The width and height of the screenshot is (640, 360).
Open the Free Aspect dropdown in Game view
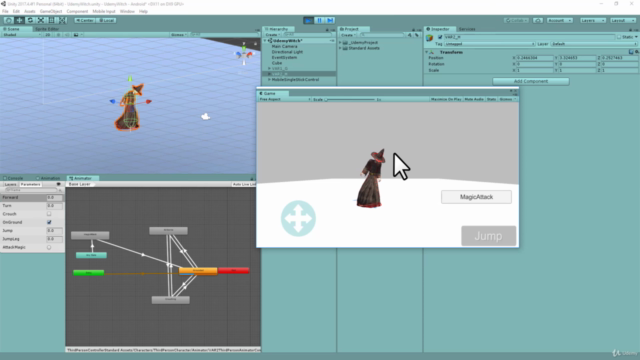pyautogui.click(x=284, y=99)
